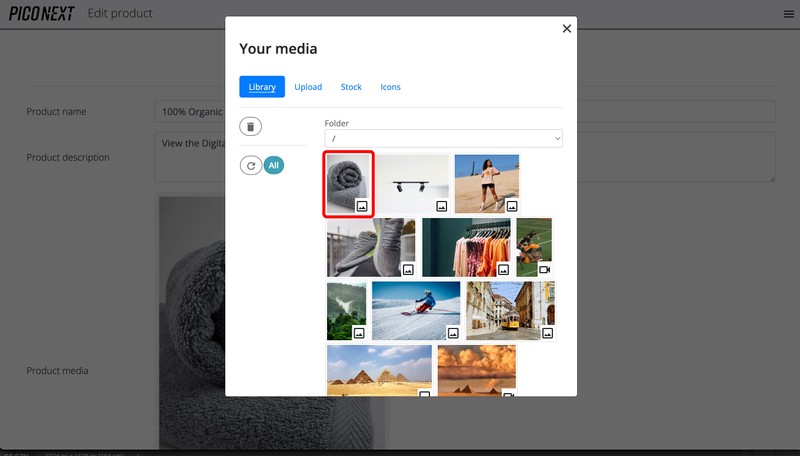The image size is (800, 456).
Task: Click the refresh media icon
Action: pos(251,165)
